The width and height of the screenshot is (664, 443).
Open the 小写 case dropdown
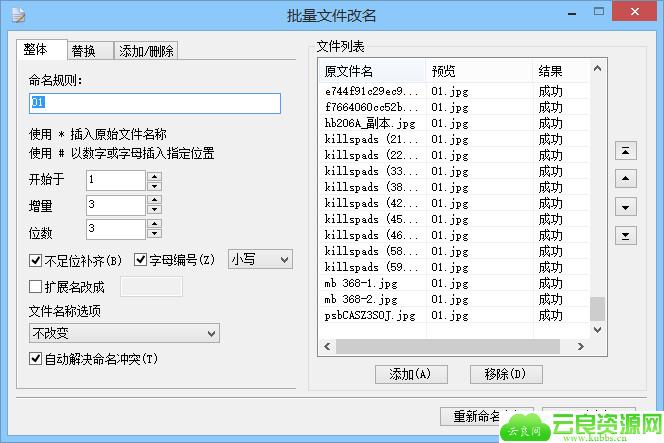[x=260, y=259]
